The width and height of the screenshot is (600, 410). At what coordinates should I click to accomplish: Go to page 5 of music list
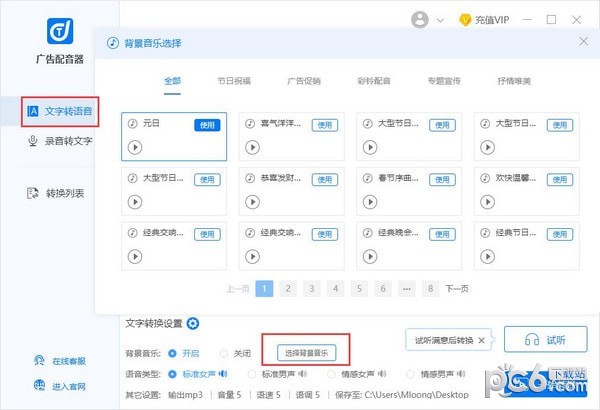click(x=359, y=289)
